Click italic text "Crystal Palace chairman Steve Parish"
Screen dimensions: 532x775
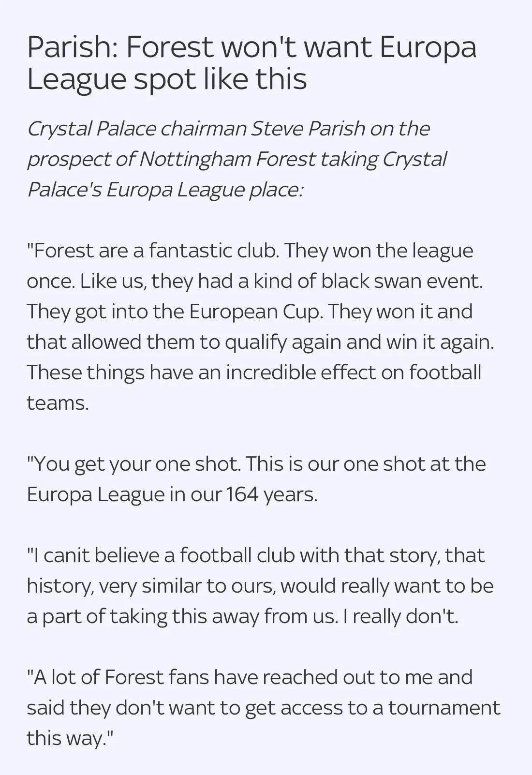[x=196, y=129]
